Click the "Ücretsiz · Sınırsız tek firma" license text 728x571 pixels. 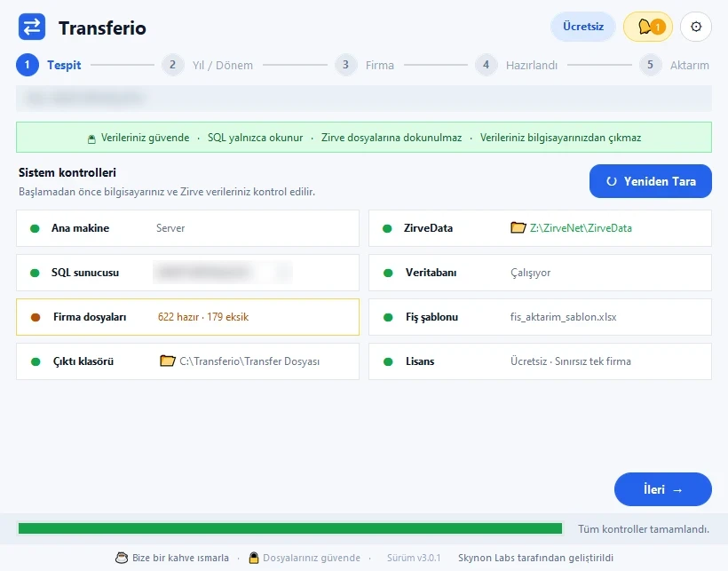click(571, 361)
